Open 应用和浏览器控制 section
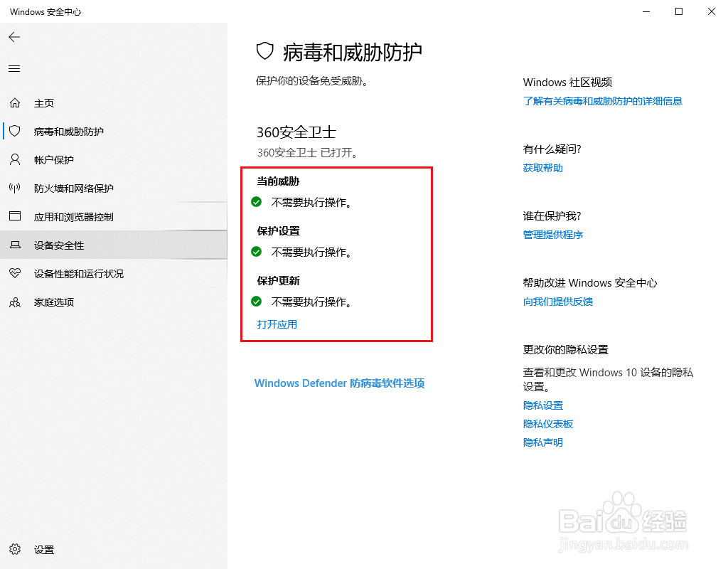 [114, 217]
